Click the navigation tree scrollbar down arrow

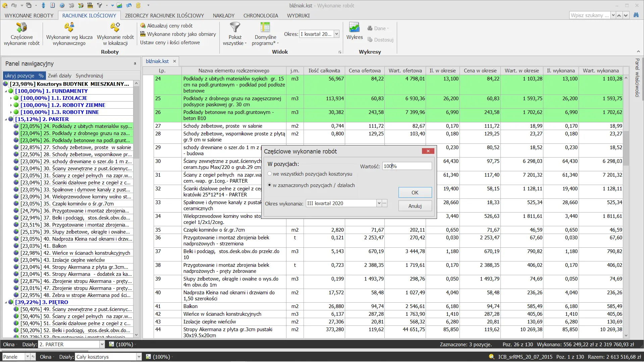[x=136, y=335]
